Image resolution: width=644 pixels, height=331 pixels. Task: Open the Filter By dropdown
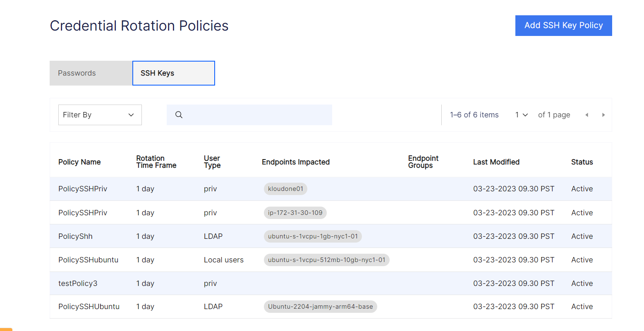coord(100,115)
